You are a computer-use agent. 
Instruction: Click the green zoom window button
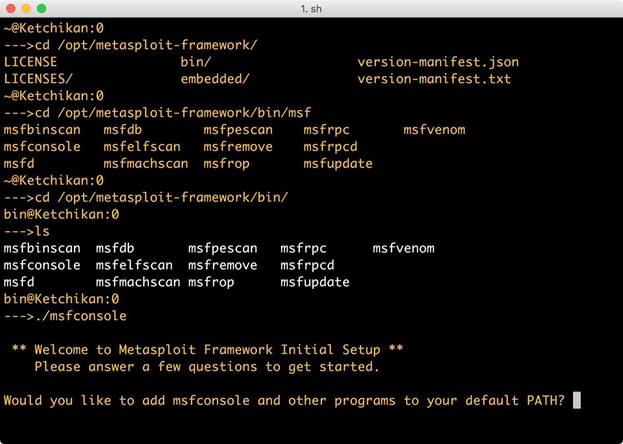42,8
